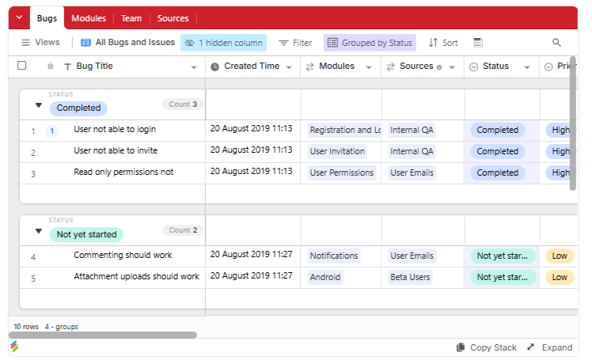Screen dimensions: 592x364
Task: Click the Stackby logo icon
Action: click(x=14, y=347)
